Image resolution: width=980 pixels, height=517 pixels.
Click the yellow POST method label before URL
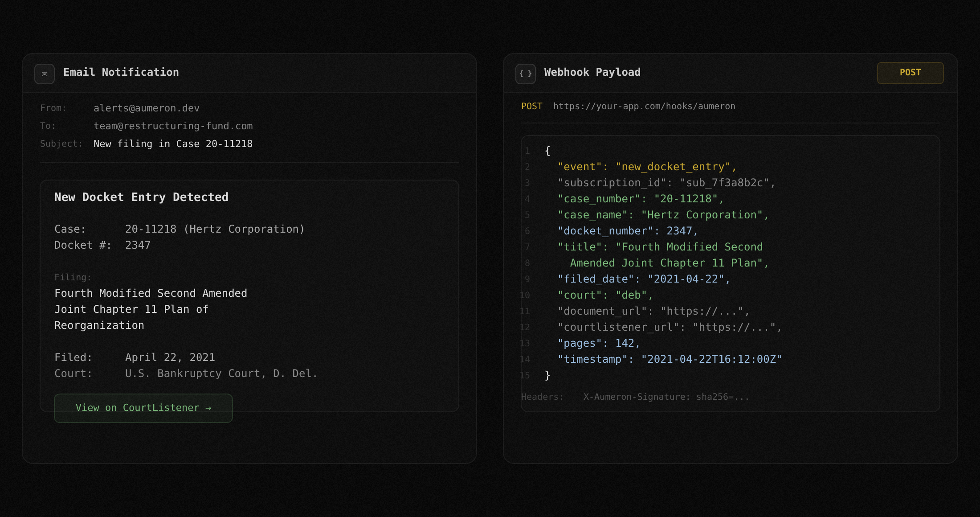531,107
